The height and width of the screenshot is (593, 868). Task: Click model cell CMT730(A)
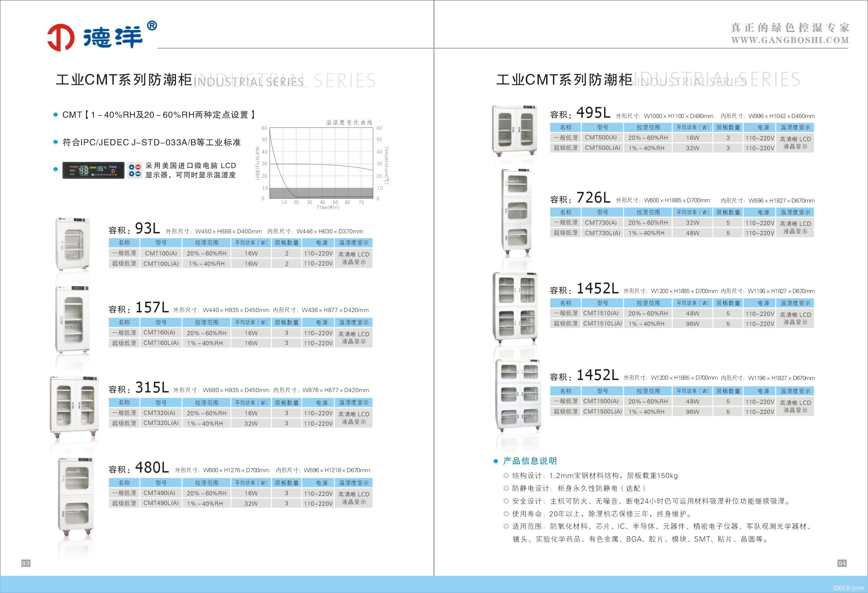[602, 222]
